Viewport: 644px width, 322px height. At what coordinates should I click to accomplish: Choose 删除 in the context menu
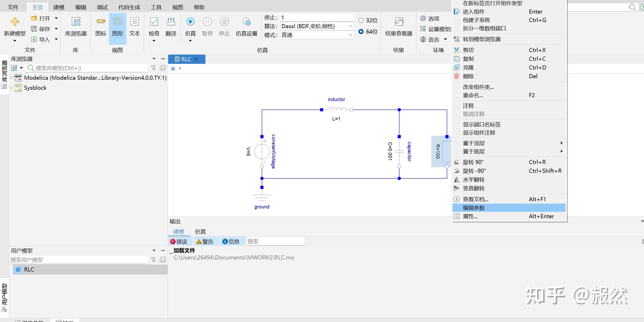[509, 76]
